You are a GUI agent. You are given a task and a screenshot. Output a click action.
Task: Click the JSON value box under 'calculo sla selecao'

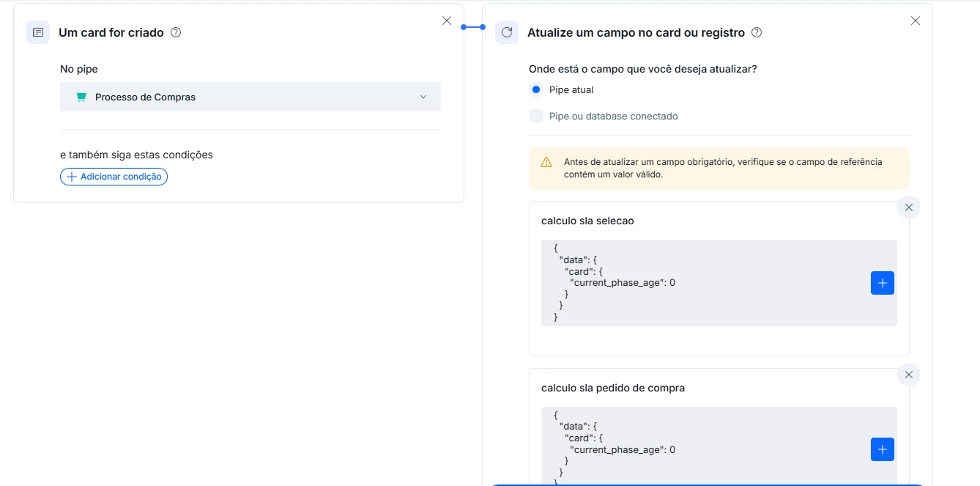[719, 283]
